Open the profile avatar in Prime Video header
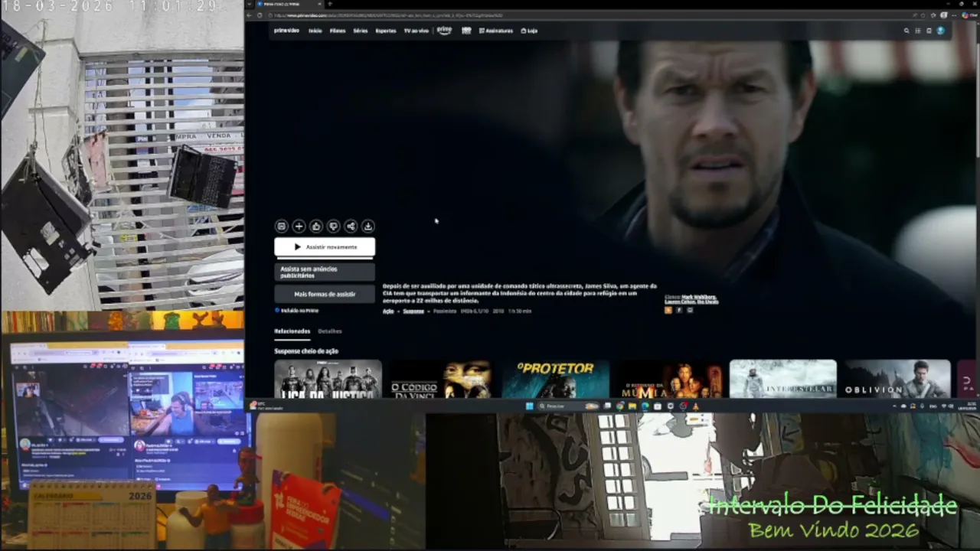Image resolution: width=980 pixels, height=551 pixels. (x=940, y=31)
